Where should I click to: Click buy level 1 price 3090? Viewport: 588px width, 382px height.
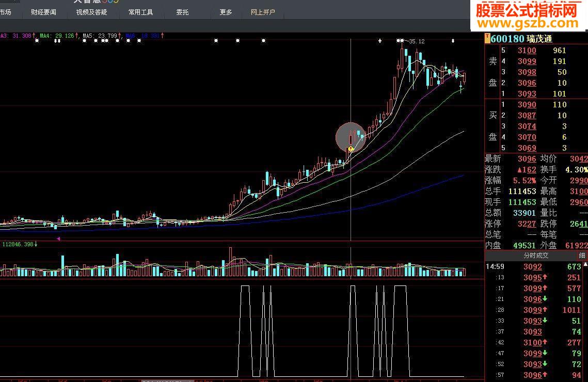tap(527, 105)
